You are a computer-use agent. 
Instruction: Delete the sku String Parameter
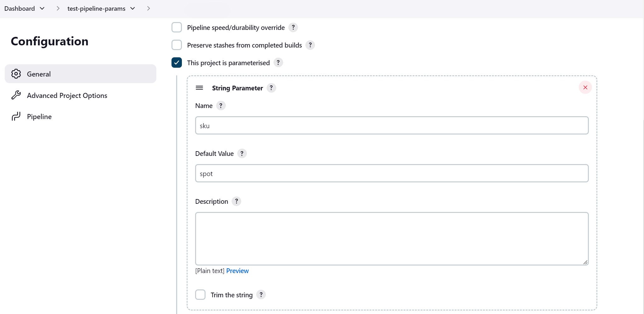[585, 87]
